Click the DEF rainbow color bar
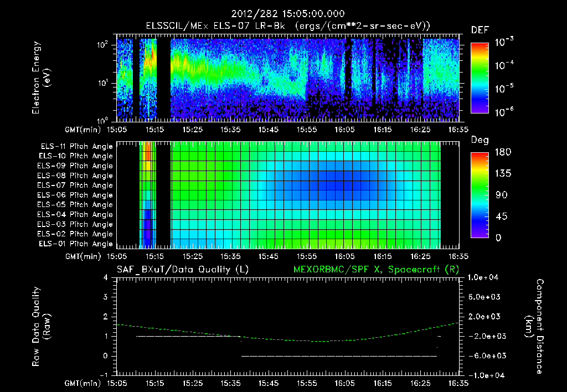The image size is (567, 392). [480, 78]
